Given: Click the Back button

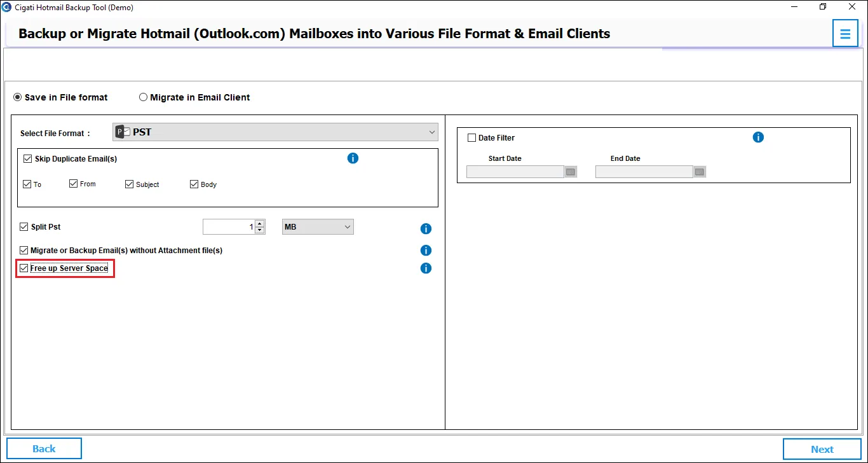Looking at the screenshot, I should tap(44, 448).
